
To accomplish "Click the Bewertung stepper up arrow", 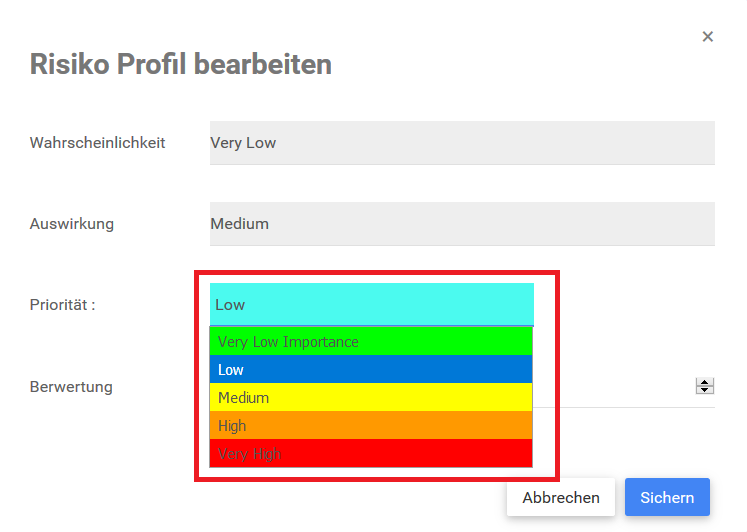I will [x=705, y=382].
